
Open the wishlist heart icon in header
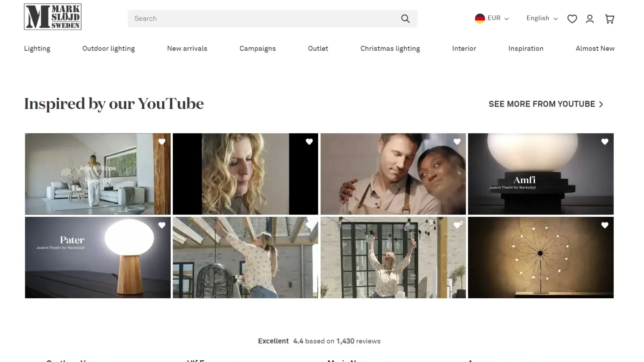572,19
